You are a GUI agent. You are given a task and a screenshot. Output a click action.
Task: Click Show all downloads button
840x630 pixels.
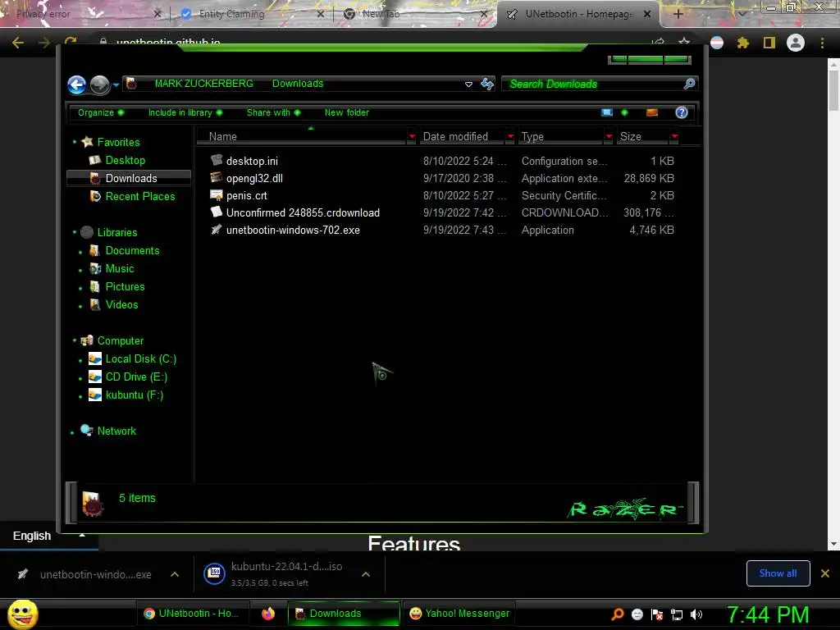(778, 573)
